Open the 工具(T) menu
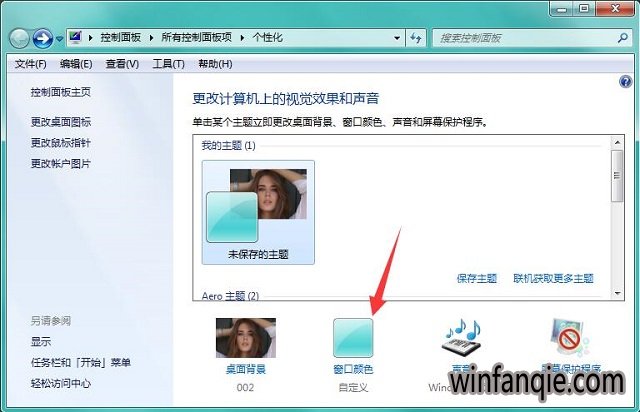Screen dimensions: 640x412 (x=169, y=64)
